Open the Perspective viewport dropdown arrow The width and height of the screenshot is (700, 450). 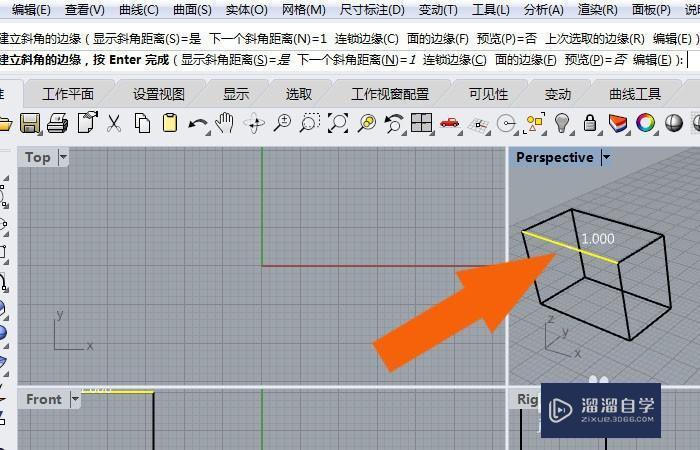(606, 157)
